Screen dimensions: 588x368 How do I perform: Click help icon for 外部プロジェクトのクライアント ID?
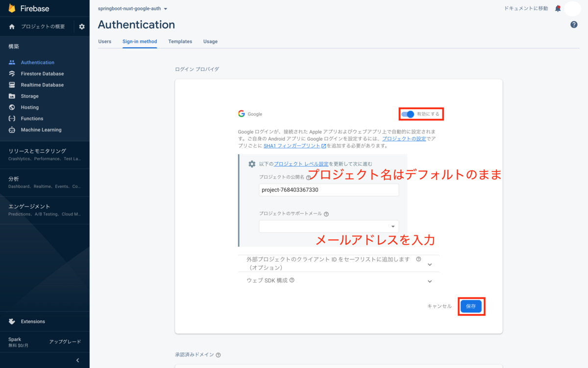point(418,259)
